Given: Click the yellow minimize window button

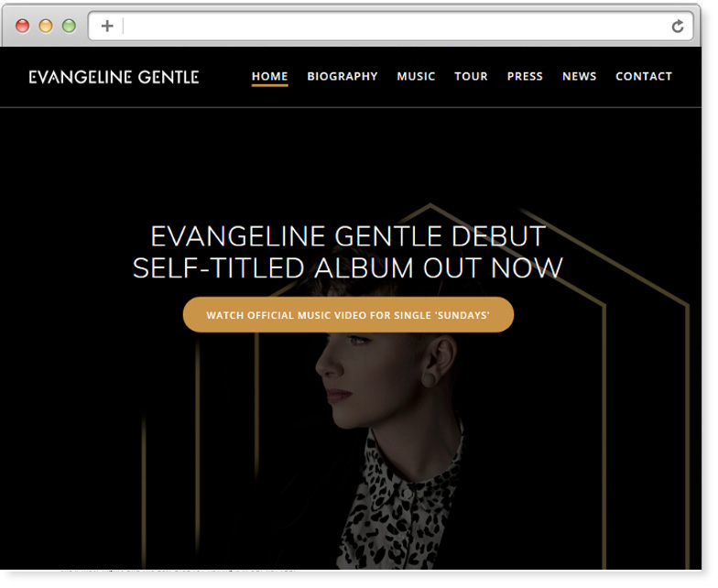Looking at the screenshot, I should coord(46,26).
